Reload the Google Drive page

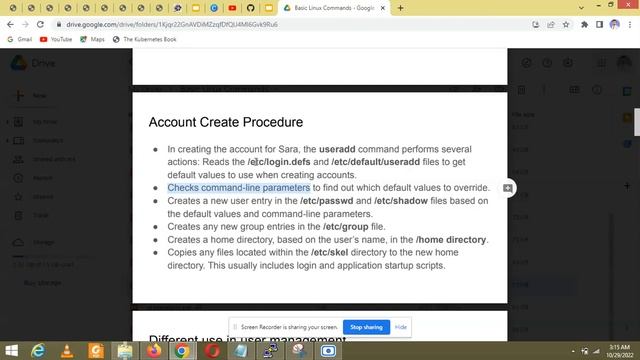click(x=40, y=24)
